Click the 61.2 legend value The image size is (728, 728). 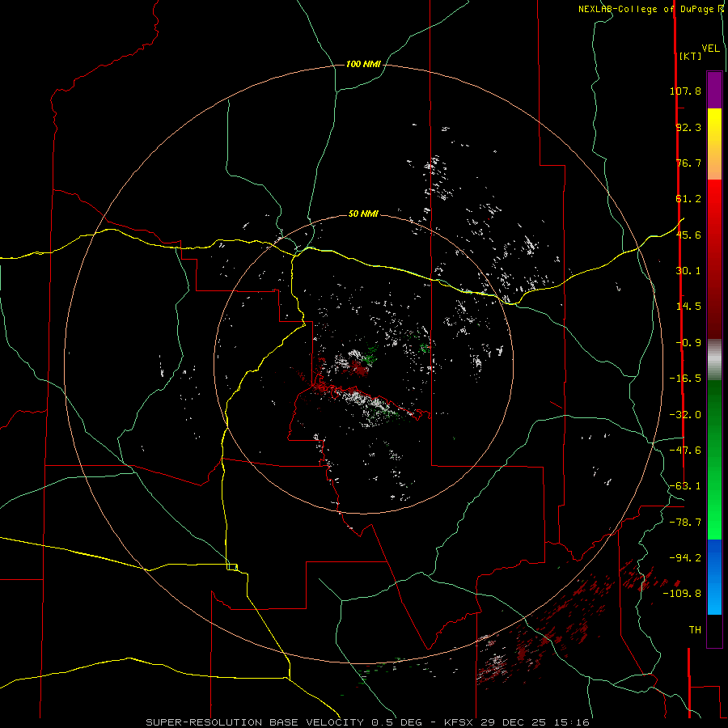click(688, 199)
